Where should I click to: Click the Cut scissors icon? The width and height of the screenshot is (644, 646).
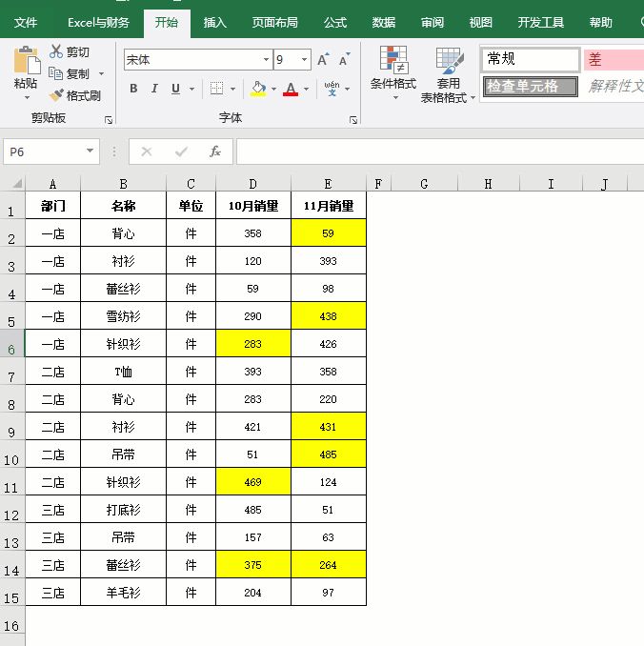[55, 51]
